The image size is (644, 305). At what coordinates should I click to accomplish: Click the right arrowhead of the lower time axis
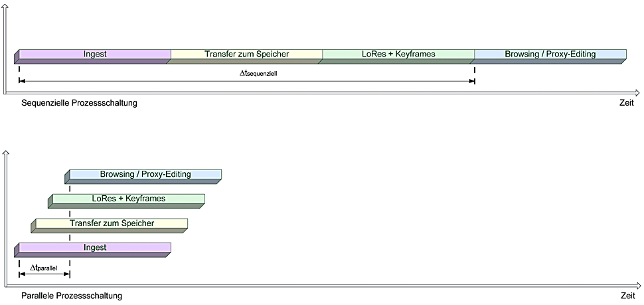coord(636,286)
